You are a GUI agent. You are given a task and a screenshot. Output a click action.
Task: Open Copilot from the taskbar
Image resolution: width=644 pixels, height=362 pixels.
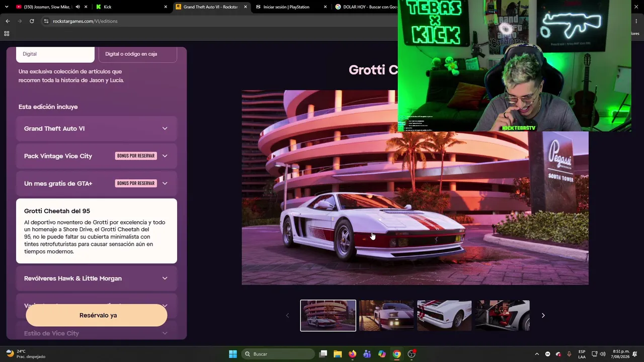pyautogui.click(x=382, y=354)
